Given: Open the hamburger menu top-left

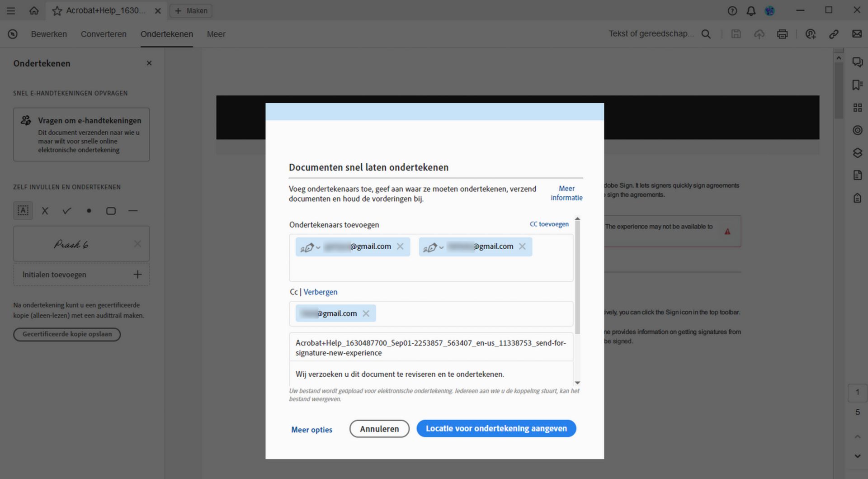Looking at the screenshot, I should coord(11,10).
